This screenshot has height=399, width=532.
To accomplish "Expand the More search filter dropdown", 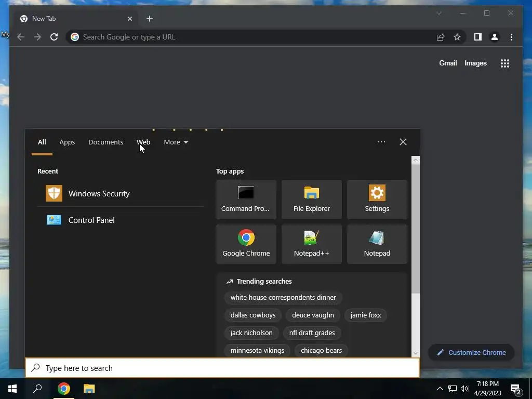I will point(176,142).
